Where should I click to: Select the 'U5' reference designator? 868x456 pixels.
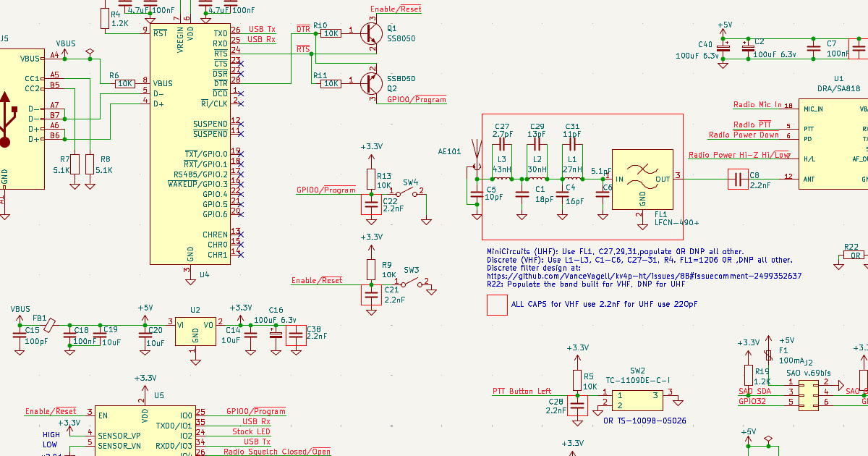point(159,396)
